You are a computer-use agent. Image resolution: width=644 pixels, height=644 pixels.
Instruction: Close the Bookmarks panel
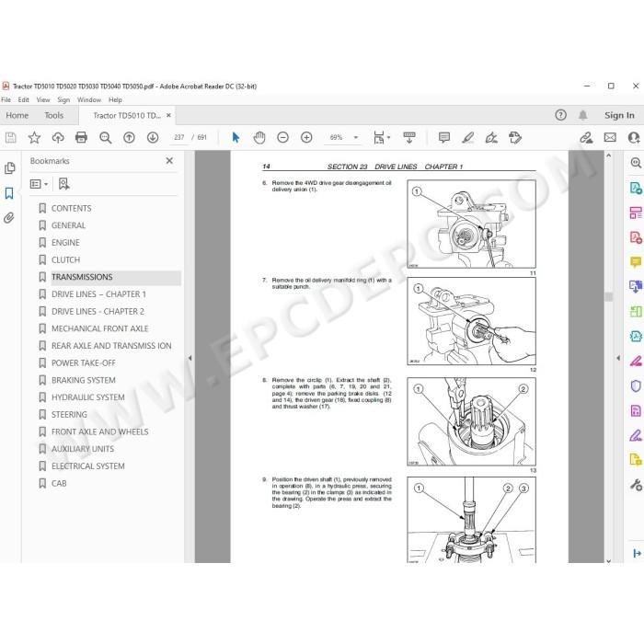[169, 161]
